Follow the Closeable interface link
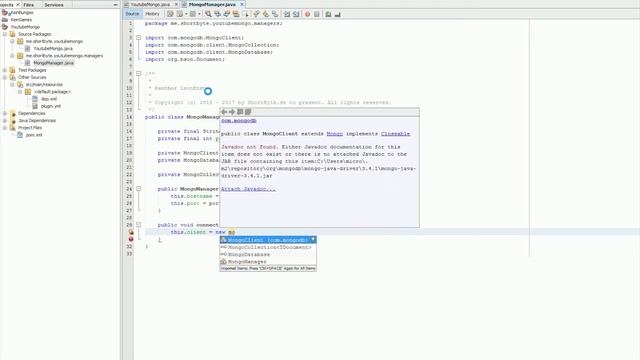The height and width of the screenshot is (360, 640). 395,134
